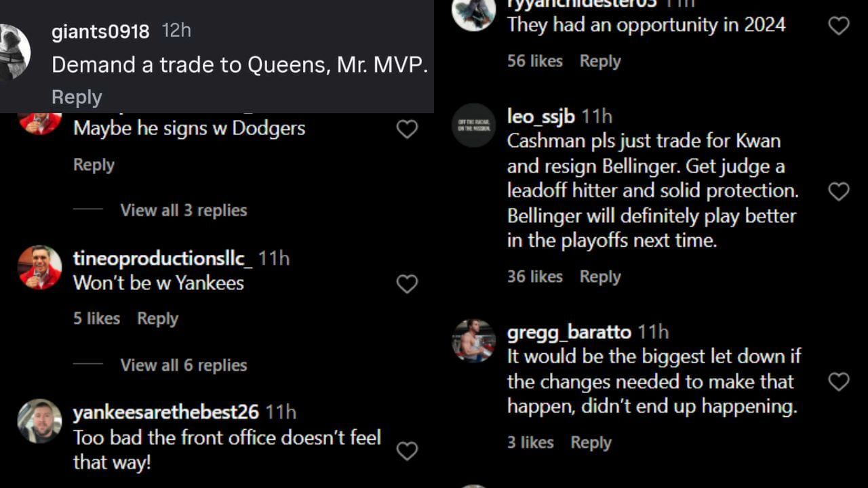Click the username leo_ssjb
The image size is (868, 488).
pyautogui.click(x=540, y=116)
